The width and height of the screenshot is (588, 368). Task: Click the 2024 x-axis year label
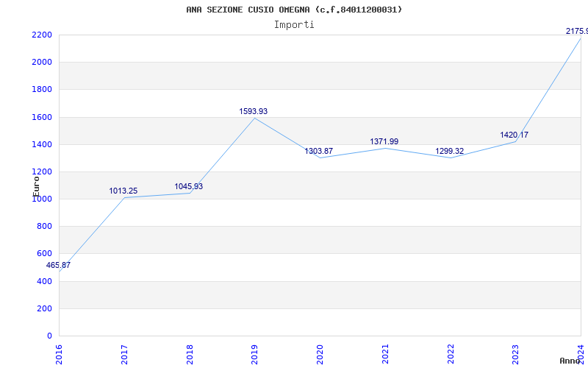pyautogui.click(x=581, y=355)
